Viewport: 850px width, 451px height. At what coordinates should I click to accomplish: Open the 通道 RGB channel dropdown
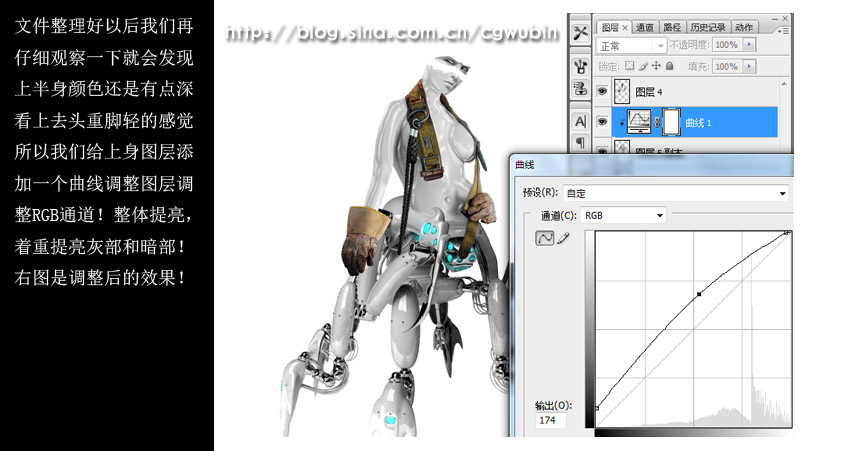pyautogui.click(x=623, y=215)
